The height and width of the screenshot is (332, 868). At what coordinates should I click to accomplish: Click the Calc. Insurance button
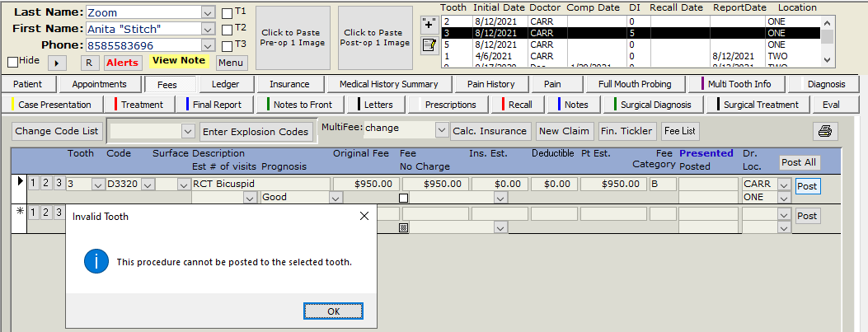(x=490, y=131)
